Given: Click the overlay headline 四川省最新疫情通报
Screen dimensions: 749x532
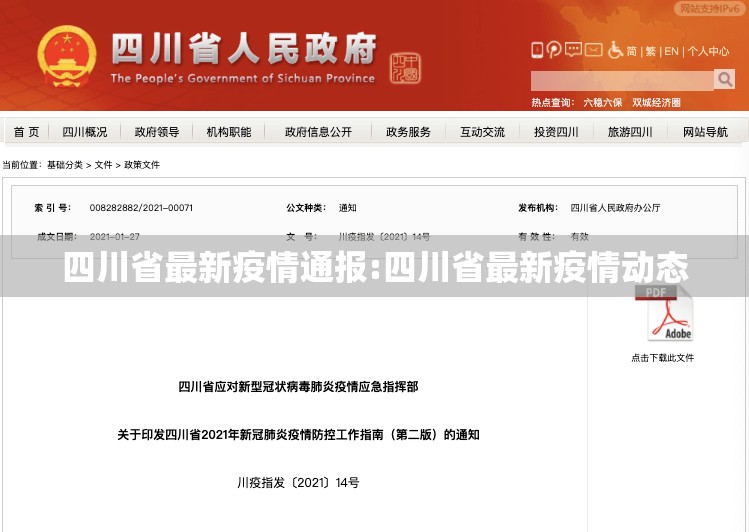Looking at the screenshot, I should tap(216, 267).
